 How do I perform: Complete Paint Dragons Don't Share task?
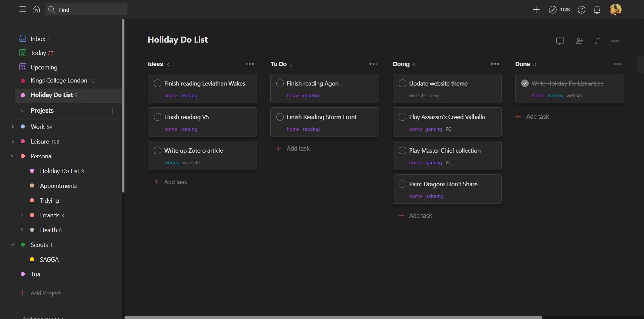click(x=402, y=184)
